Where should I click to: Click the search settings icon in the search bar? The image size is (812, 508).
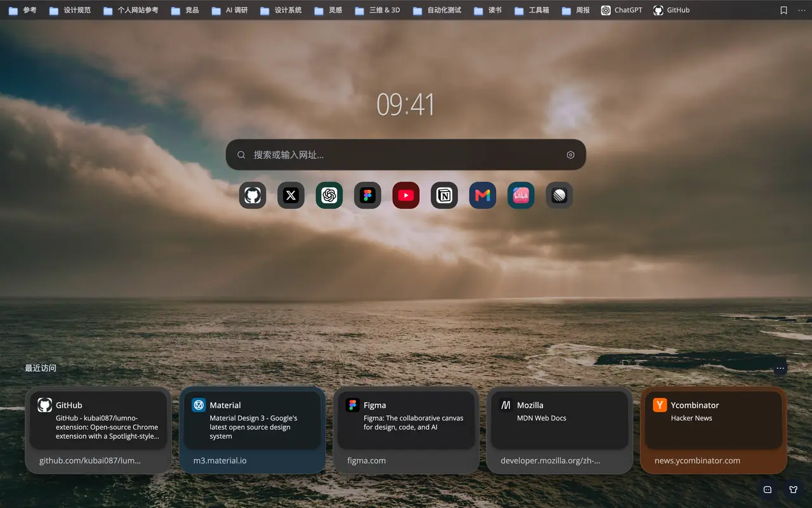point(570,155)
